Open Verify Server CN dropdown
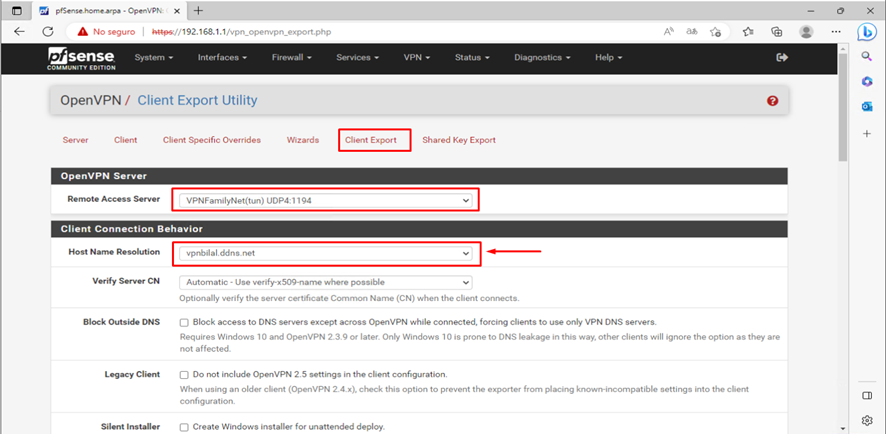Screen dimensions: 886x434 coord(325,282)
